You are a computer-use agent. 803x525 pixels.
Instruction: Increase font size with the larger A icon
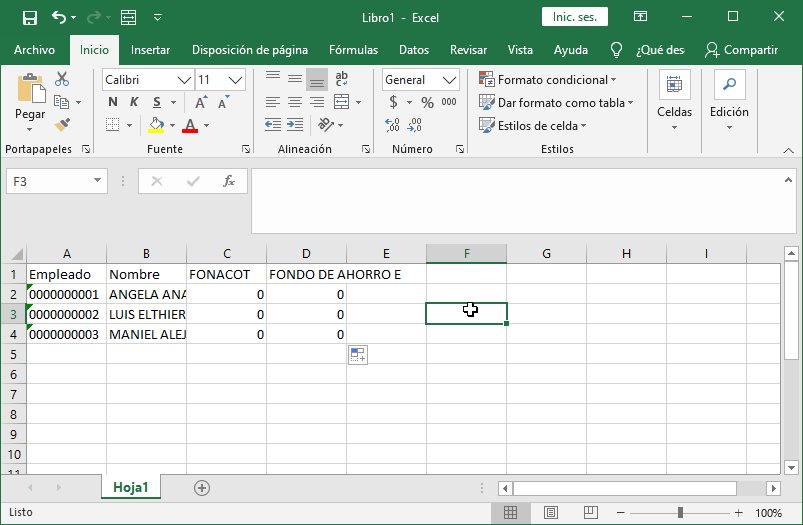(201, 102)
